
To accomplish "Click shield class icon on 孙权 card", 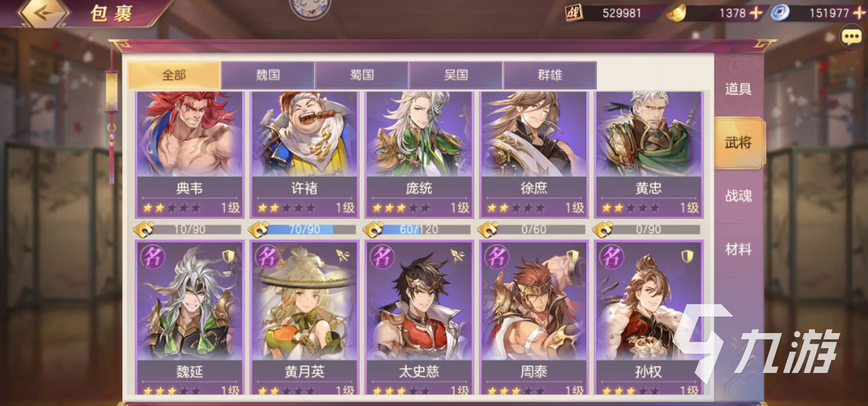I will click(x=686, y=256).
